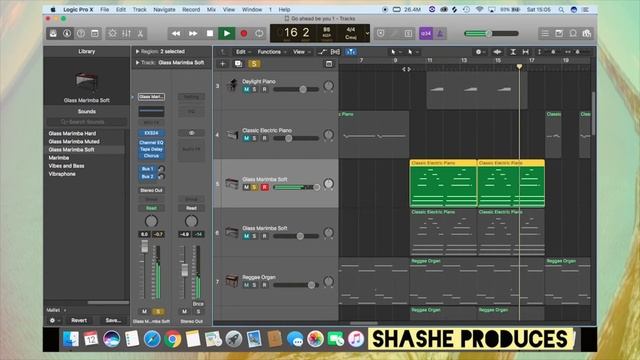The height and width of the screenshot is (360, 640).
Task: Click the Channel EQ plugin slot
Action: click(151, 142)
